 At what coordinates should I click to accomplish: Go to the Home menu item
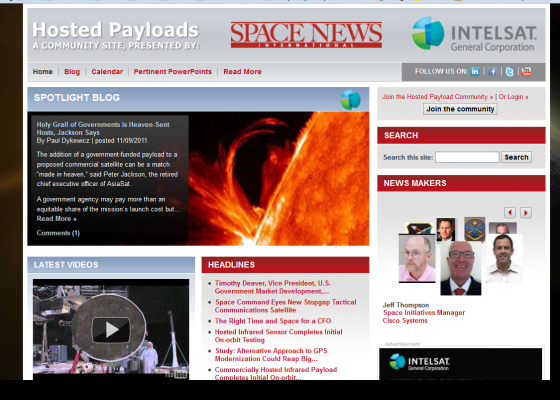click(x=42, y=71)
